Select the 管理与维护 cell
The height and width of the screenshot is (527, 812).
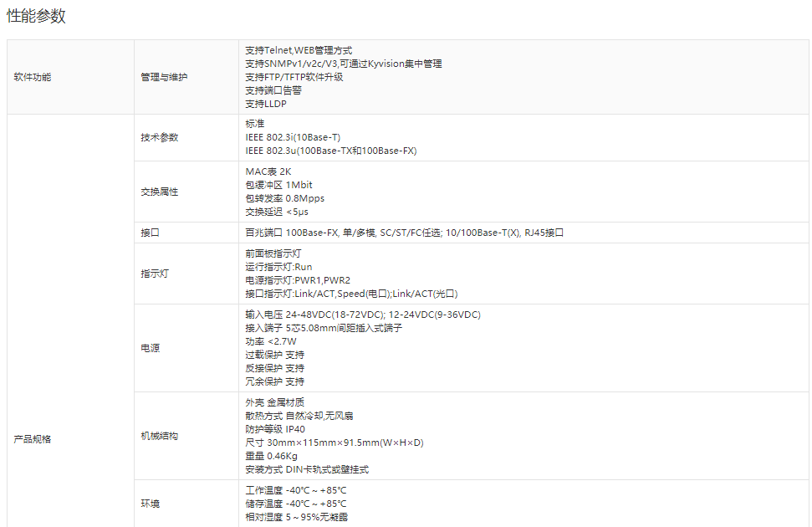(x=164, y=77)
